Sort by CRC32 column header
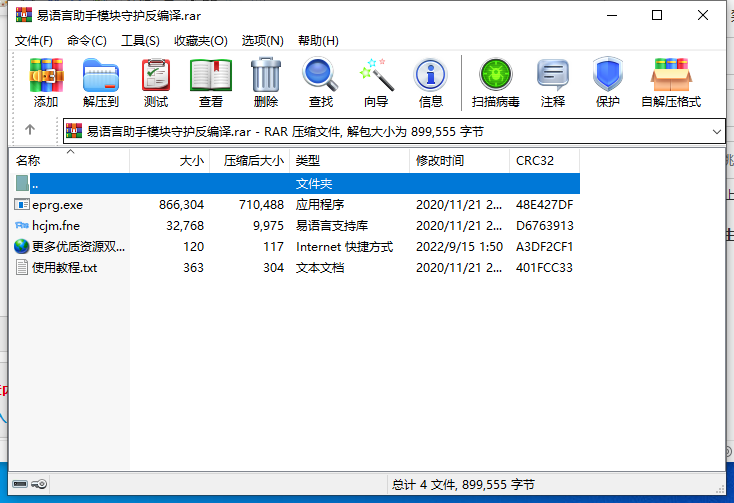This screenshot has height=503, width=734. tap(545, 161)
